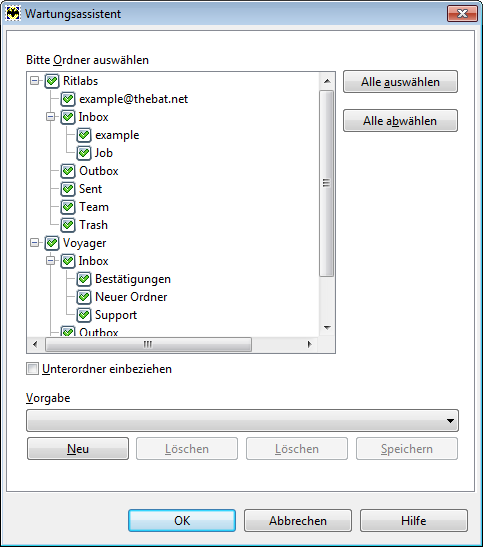Click scroll down arrow in folder list
The height and width of the screenshot is (547, 483).
327,327
